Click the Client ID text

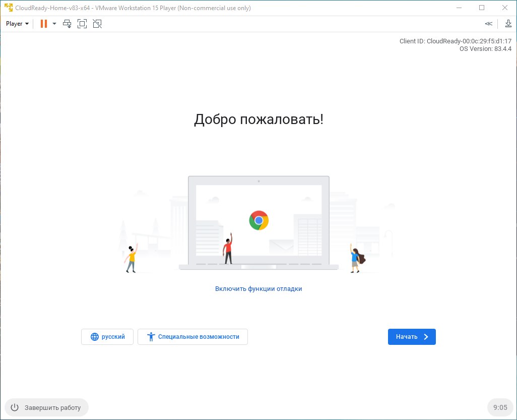pyautogui.click(x=456, y=41)
